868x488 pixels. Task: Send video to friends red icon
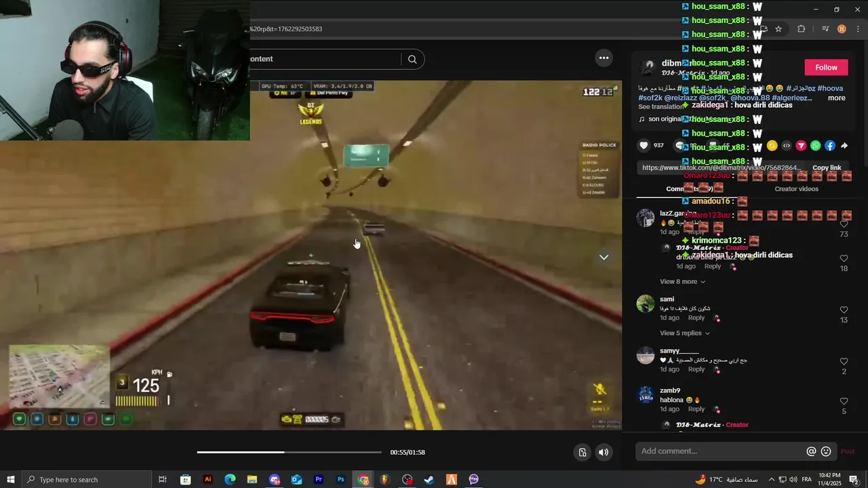801,146
